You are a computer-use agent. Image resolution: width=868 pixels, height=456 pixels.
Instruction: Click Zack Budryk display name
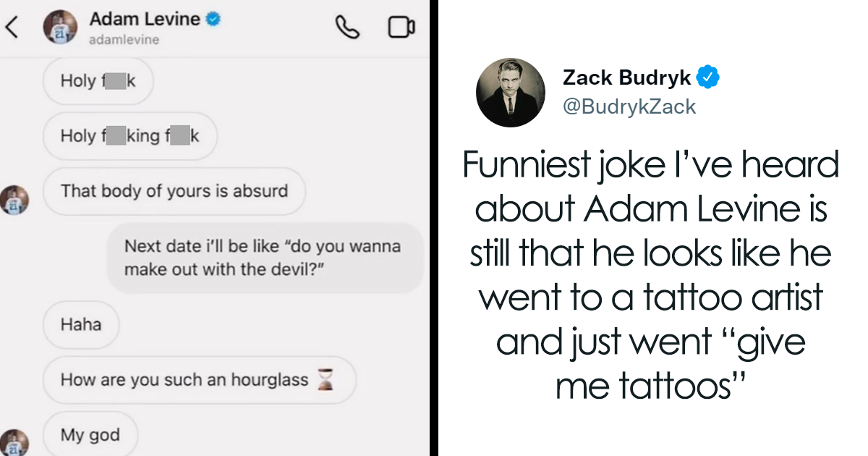pyautogui.click(x=627, y=76)
